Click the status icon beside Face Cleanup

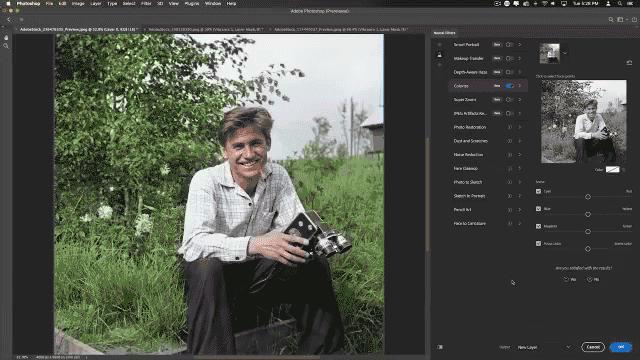click(510, 169)
